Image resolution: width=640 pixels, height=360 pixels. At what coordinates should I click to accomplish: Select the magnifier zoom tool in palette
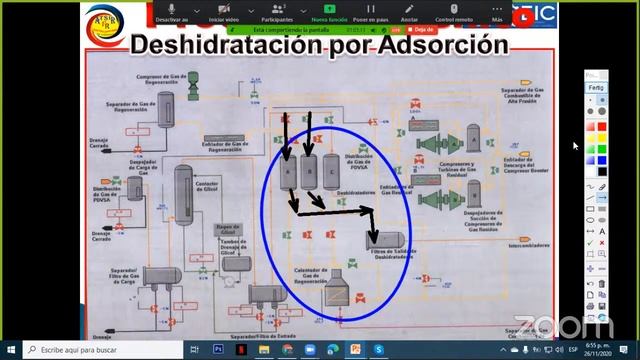pyautogui.click(x=602, y=253)
